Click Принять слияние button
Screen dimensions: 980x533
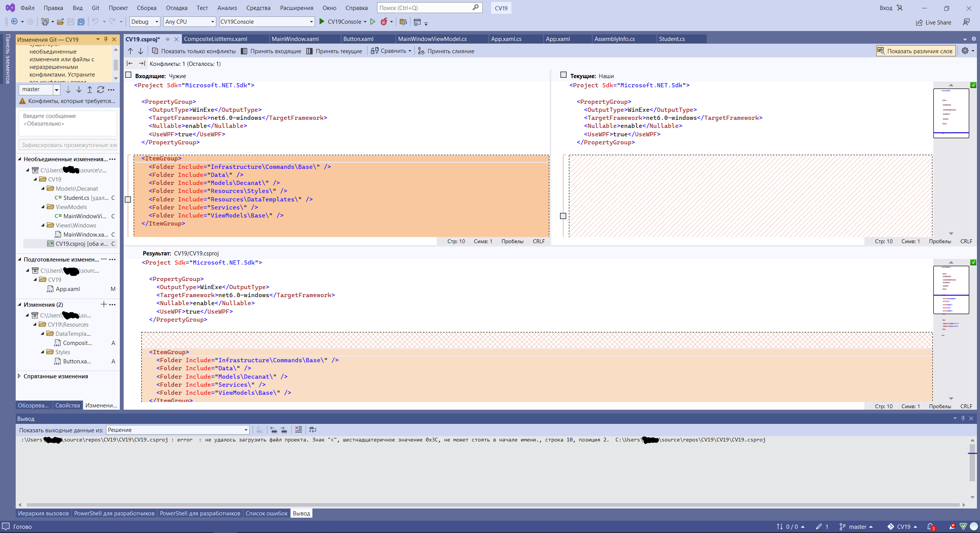pyautogui.click(x=446, y=51)
